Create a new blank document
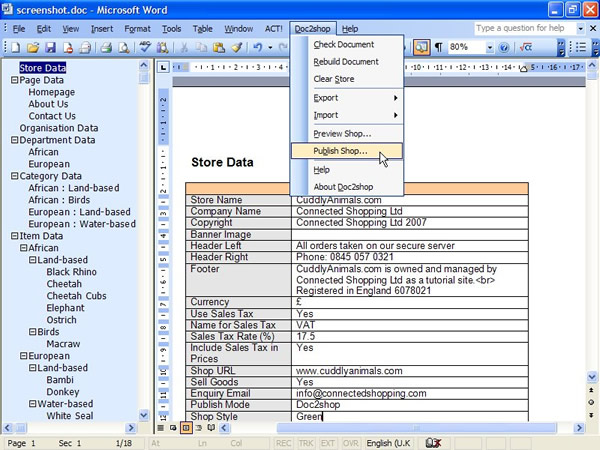Image resolution: width=600 pixels, height=450 pixels. (16, 47)
